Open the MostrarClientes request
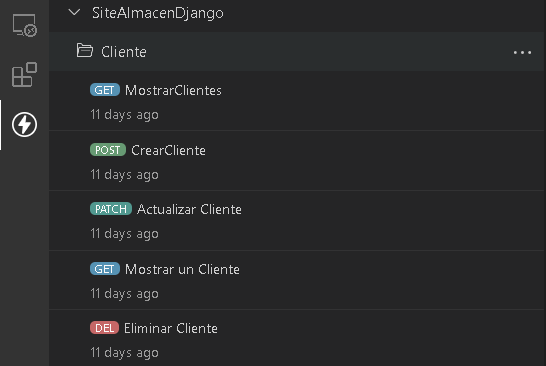 tap(173, 91)
